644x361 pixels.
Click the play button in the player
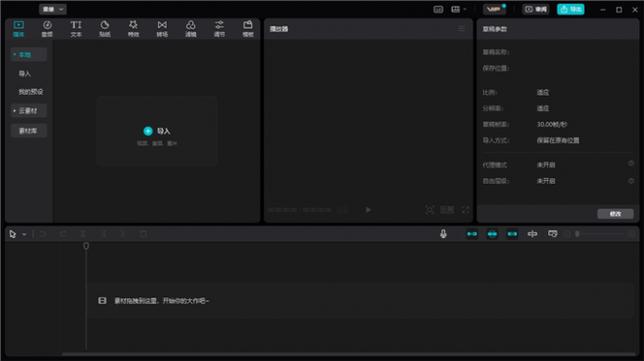[368, 210]
